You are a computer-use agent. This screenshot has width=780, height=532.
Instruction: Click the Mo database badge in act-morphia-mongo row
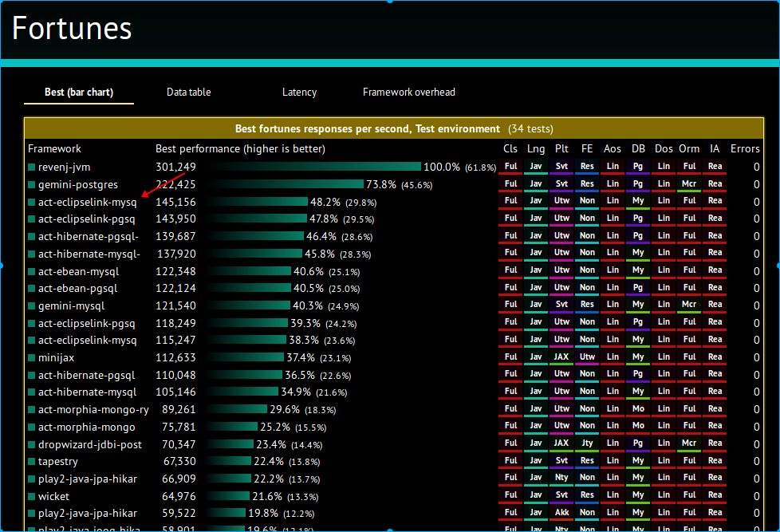pos(638,426)
